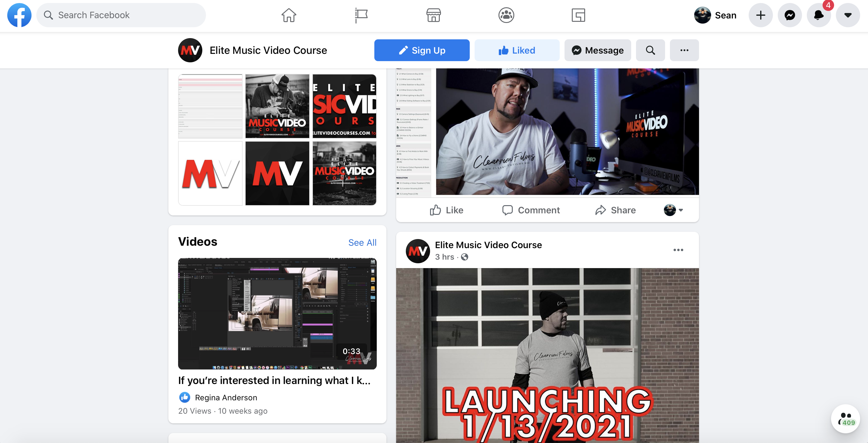Go to the Home tab icon
868x443 pixels.
point(289,15)
